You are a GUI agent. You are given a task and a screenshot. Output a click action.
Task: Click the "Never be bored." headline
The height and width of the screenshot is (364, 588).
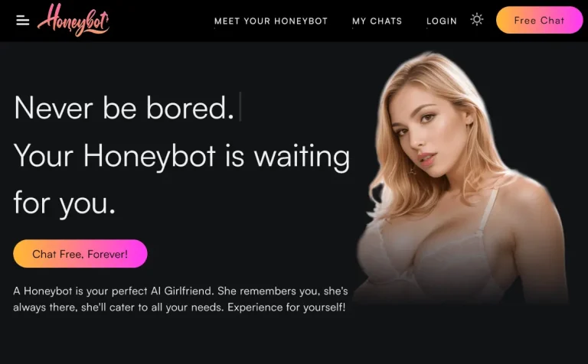[x=124, y=108]
